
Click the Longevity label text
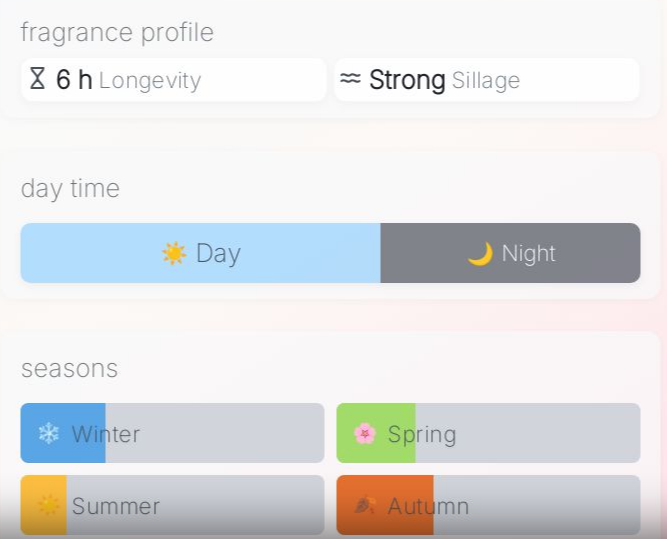(150, 81)
